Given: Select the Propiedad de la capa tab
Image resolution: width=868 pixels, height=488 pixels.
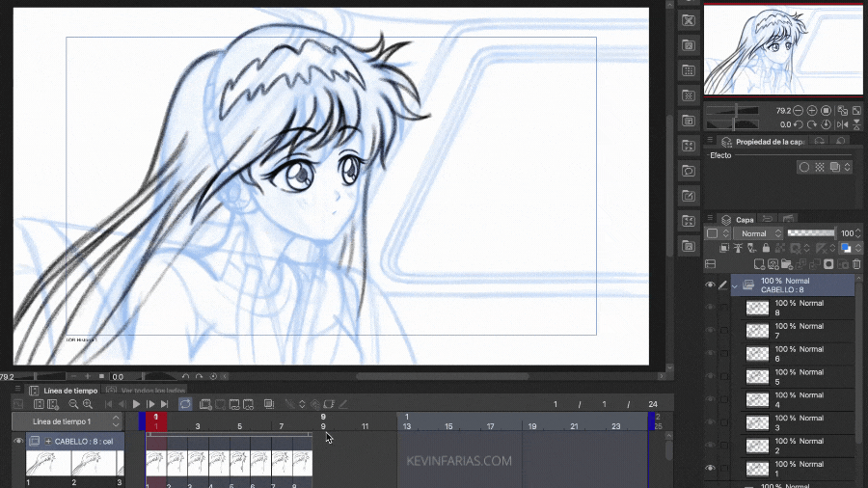Looking at the screenshot, I should pyautogui.click(x=764, y=142).
